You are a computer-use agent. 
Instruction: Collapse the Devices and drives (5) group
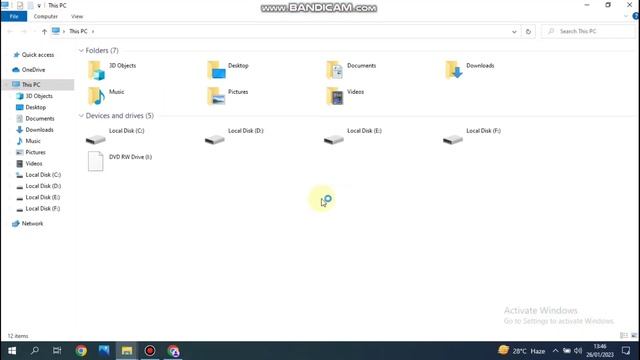click(x=81, y=116)
